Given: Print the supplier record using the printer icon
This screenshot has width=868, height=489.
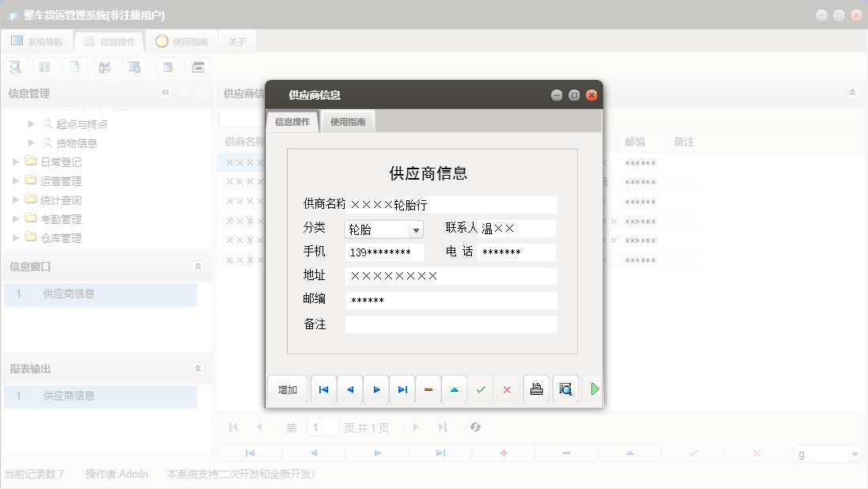Looking at the screenshot, I should [x=536, y=389].
